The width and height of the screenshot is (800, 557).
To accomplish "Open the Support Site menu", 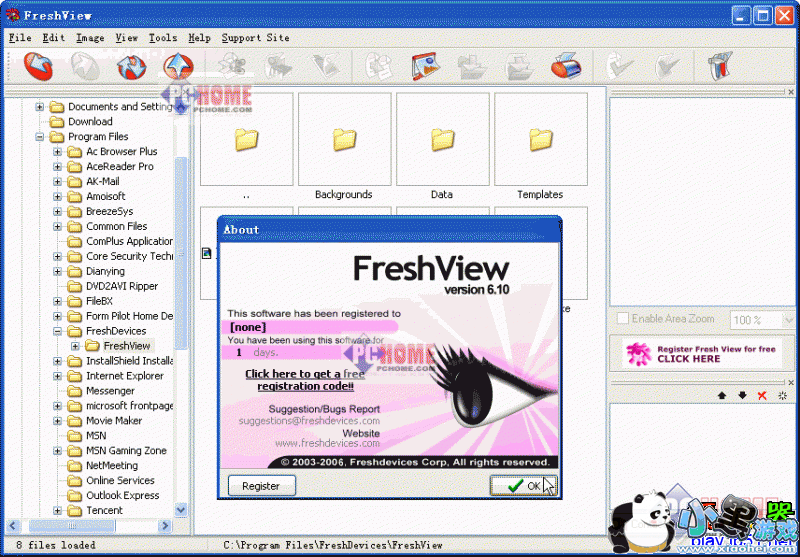I will 255,38.
